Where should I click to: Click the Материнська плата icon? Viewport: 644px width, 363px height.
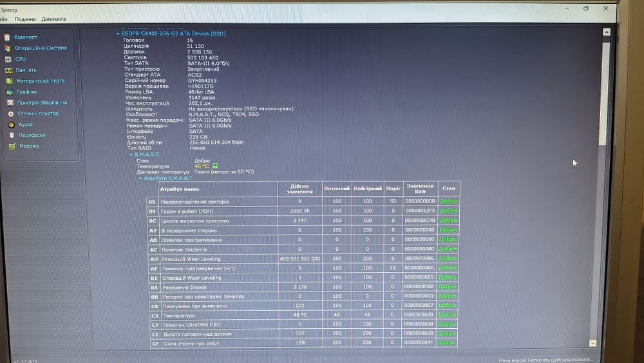coord(9,81)
